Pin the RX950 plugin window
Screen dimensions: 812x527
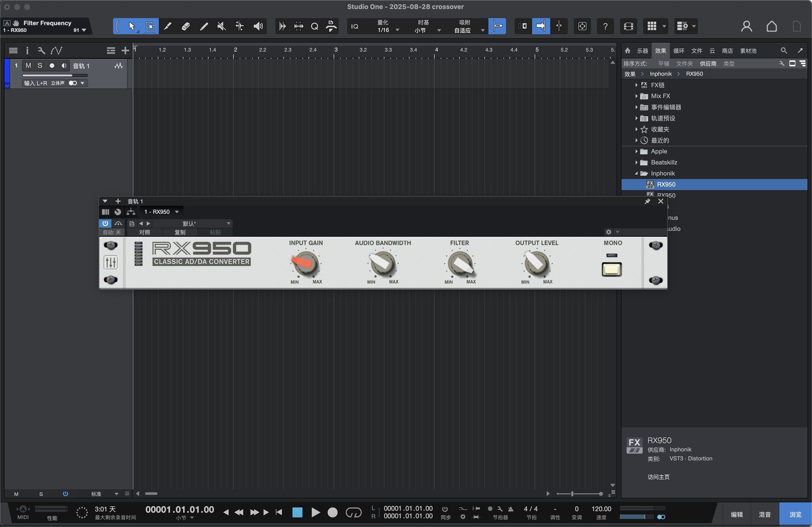(x=647, y=201)
